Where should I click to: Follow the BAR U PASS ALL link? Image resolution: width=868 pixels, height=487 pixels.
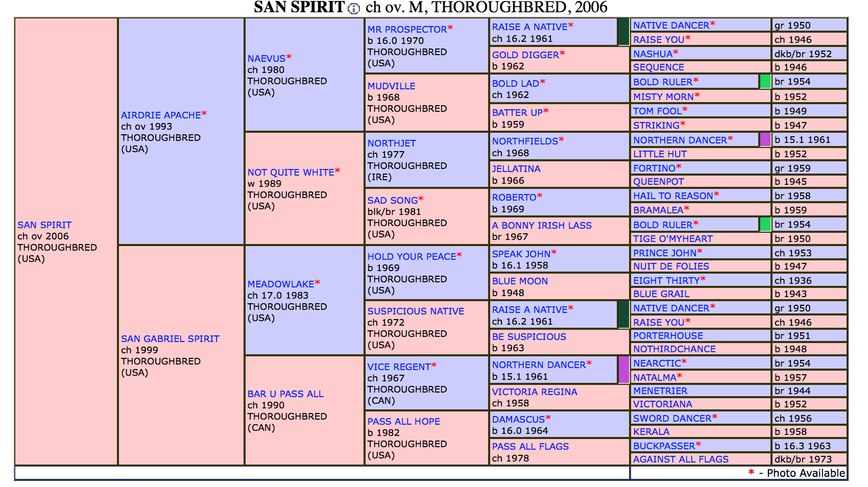coord(285,394)
